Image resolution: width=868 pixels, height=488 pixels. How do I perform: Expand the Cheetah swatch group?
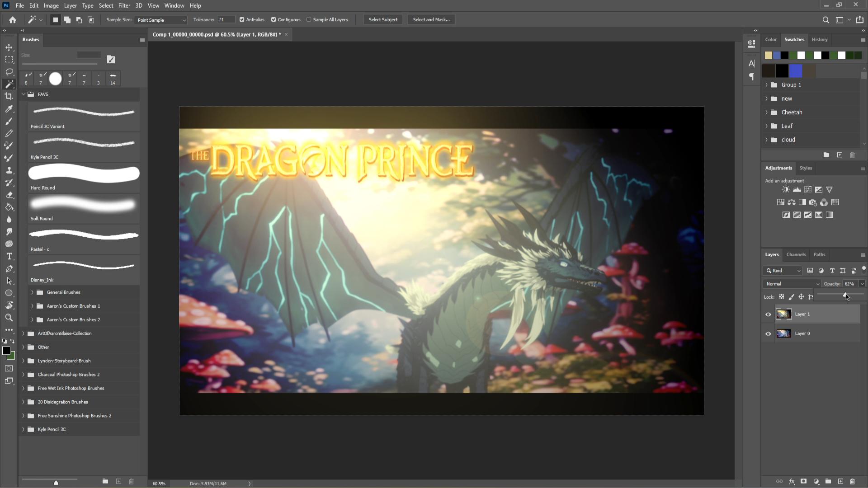pyautogui.click(x=766, y=113)
